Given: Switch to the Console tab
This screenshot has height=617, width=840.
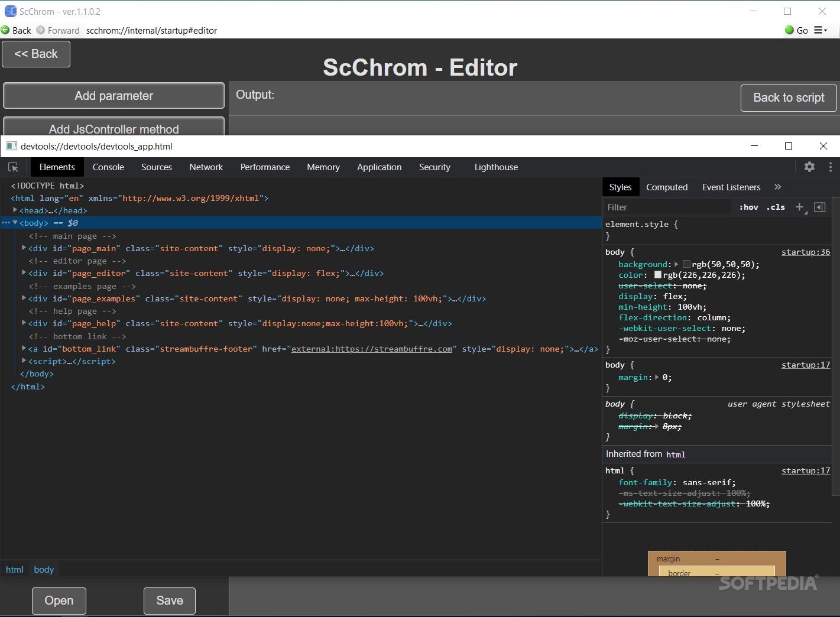Looking at the screenshot, I should click(108, 167).
